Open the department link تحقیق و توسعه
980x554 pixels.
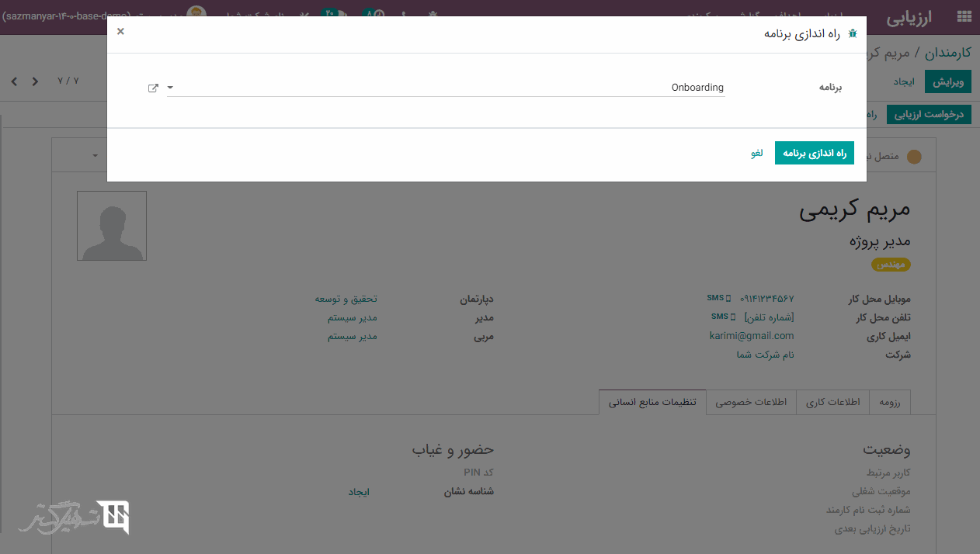[346, 299]
